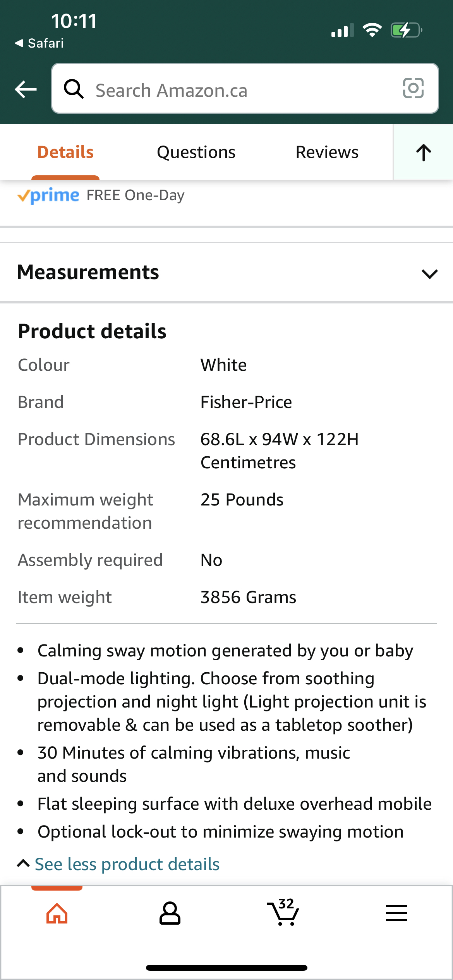
Task: Expand the Measurements section chevron
Action: pyautogui.click(x=429, y=274)
